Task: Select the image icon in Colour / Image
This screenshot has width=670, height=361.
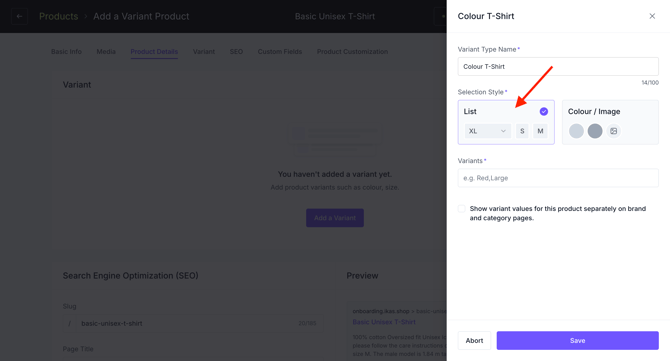Action: 614,131
